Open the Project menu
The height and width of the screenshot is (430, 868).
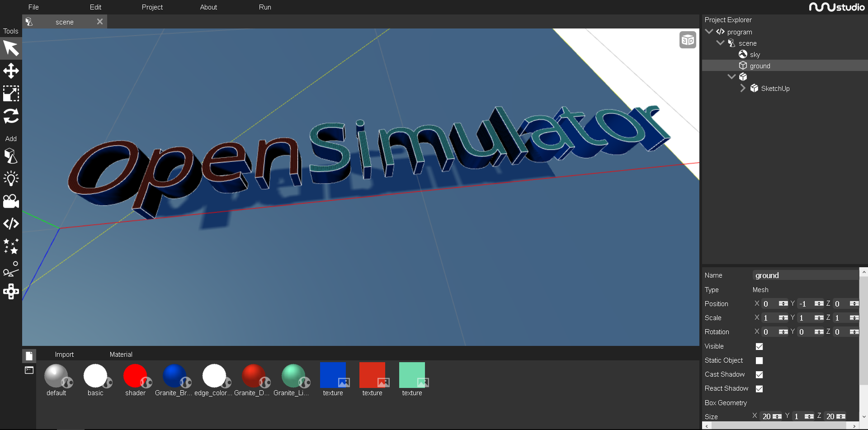[152, 7]
